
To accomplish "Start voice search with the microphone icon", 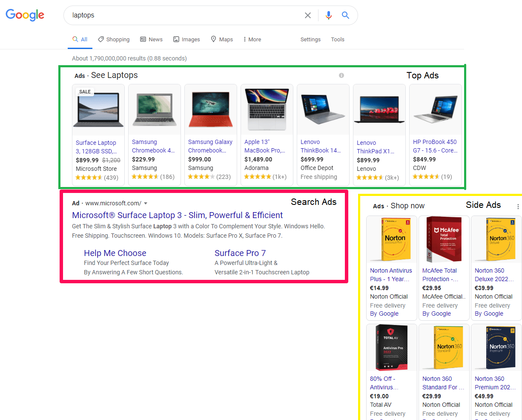I will 328,15.
